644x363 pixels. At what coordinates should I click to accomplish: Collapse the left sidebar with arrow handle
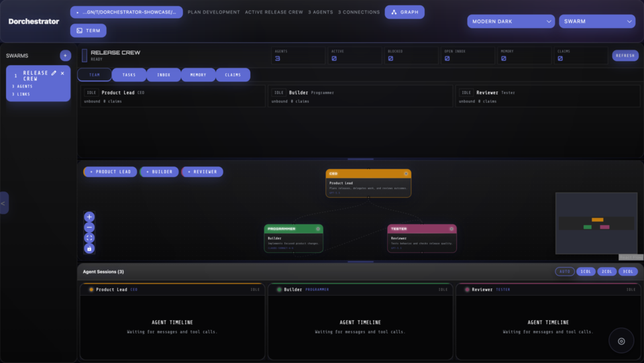(4, 203)
